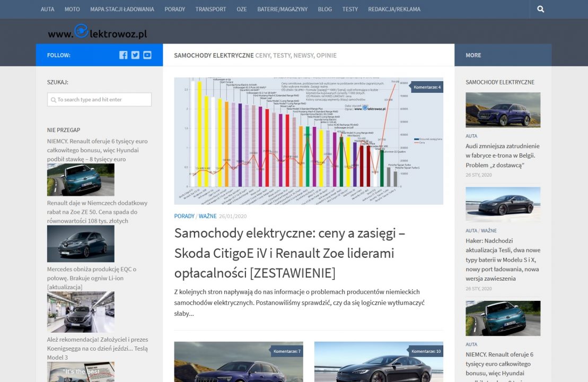The image size is (588, 382).
Task: Open Mercedes EQC factory thumbnail
Action: tap(81, 312)
